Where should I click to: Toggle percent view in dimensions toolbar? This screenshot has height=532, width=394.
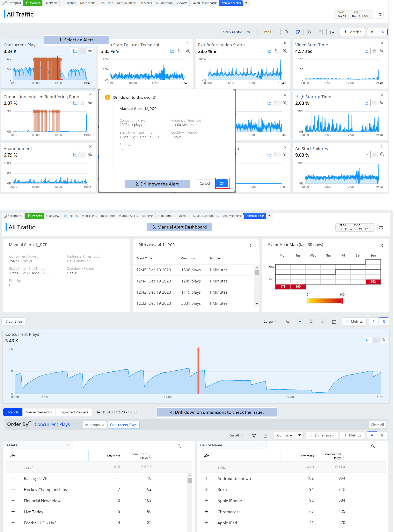point(382,435)
